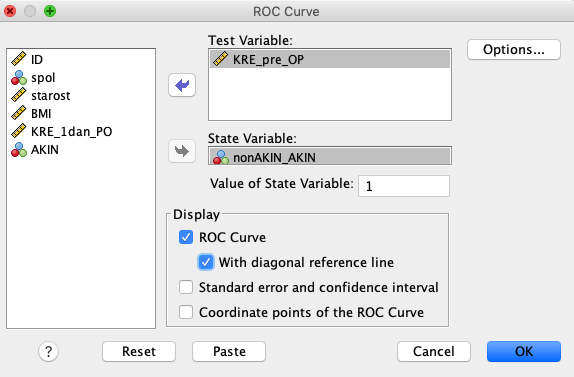Confirm with the OK button

(x=524, y=351)
